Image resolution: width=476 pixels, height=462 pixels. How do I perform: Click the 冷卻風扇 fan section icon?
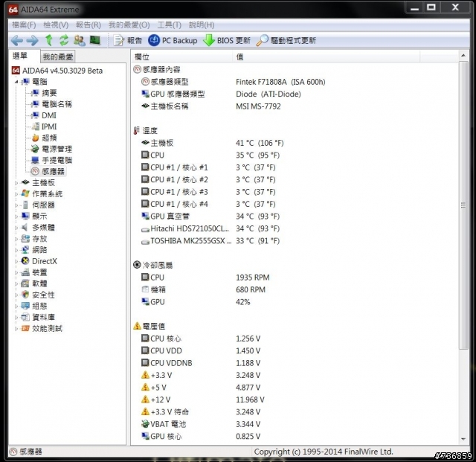(137, 265)
